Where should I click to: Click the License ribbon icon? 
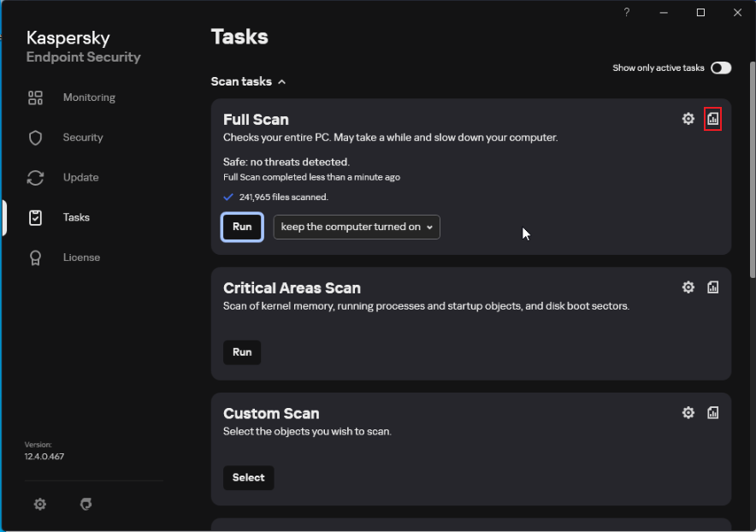pyautogui.click(x=35, y=257)
